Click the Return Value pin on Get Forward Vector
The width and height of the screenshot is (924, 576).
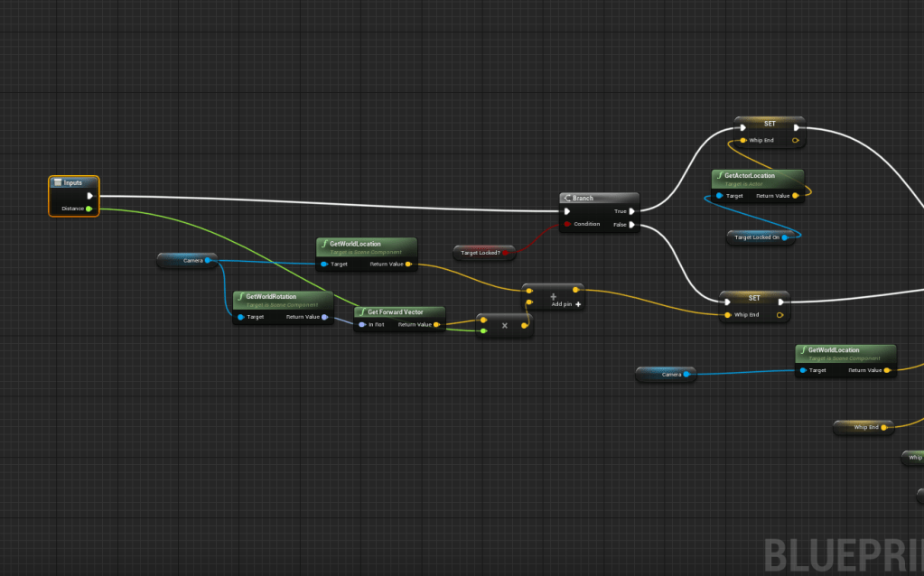pos(436,324)
